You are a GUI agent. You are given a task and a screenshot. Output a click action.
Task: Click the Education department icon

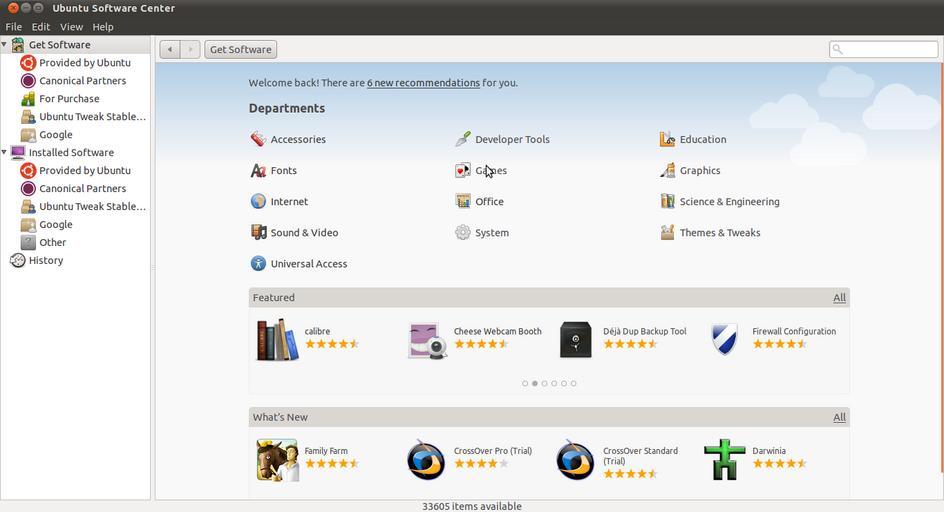pyautogui.click(x=667, y=140)
